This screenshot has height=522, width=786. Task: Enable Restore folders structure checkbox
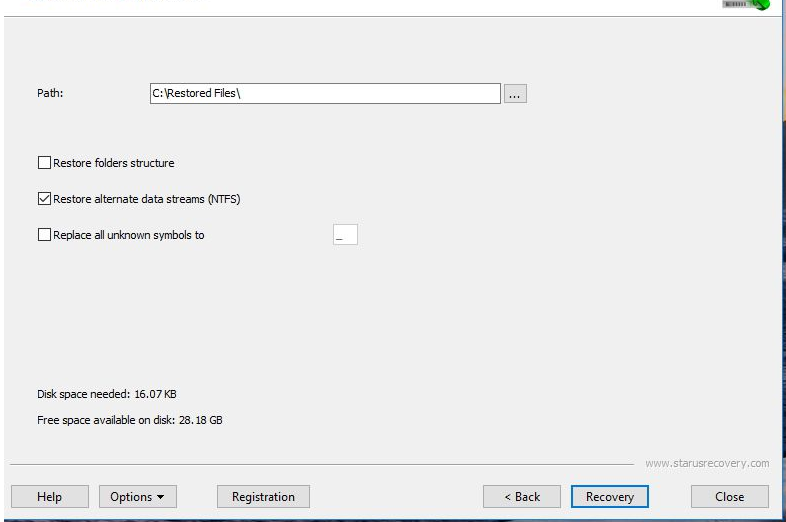tap(44, 162)
